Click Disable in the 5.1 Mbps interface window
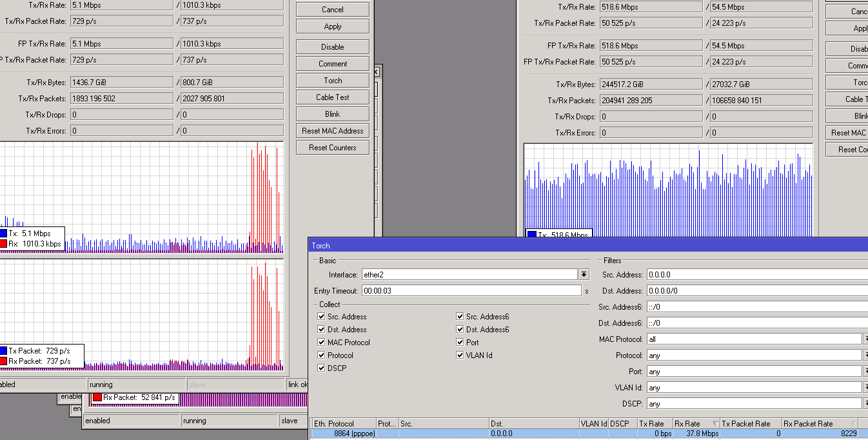The height and width of the screenshot is (440, 868). pyautogui.click(x=333, y=47)
